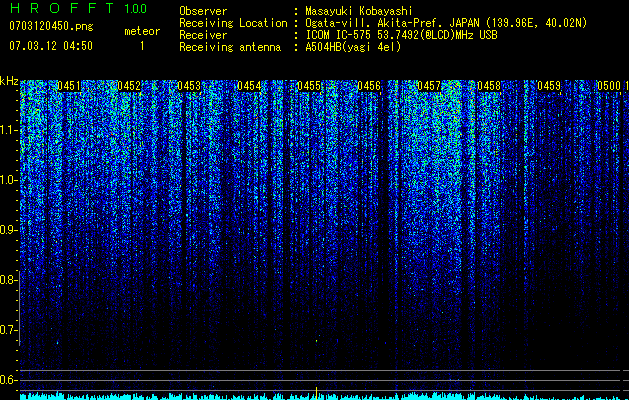Click the yellow meteor detection spike at bottom
This screenshot has height=400, width=629.
click(317, 393)
